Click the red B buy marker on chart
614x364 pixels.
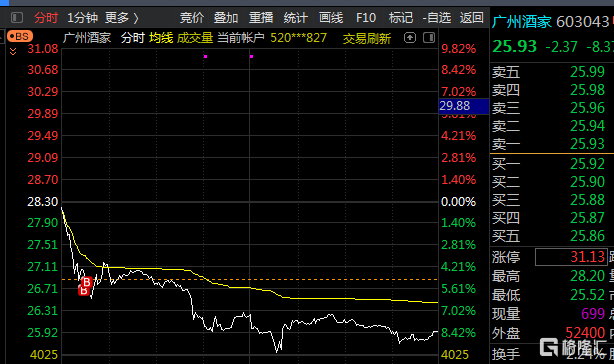[87, 282]
